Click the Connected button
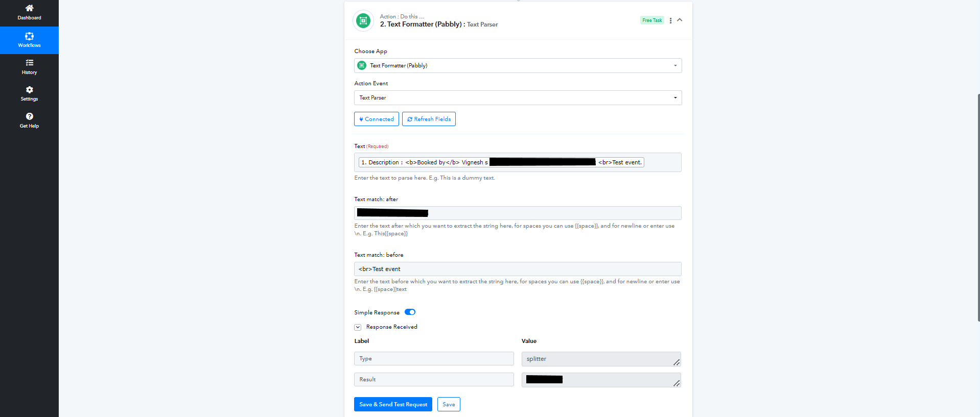 [376, 119]
